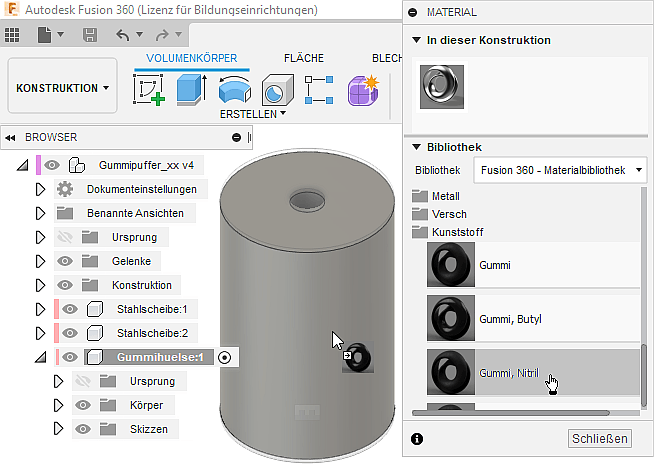Image resolution: width=654 pixels, height=465 pixels.
Task: Select the Rectangular Pattern tool
Action: coord(319,89)
